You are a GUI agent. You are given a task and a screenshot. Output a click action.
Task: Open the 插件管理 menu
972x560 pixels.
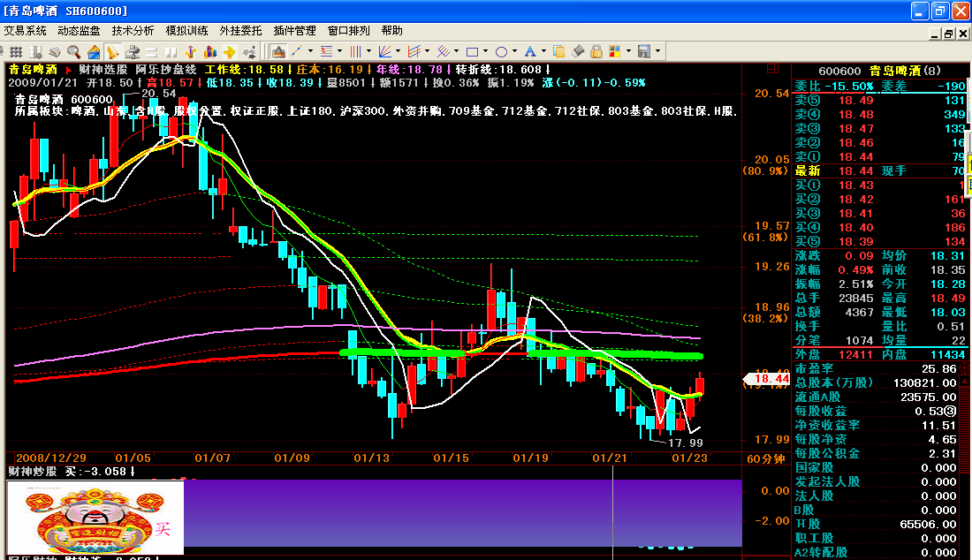click(x=294, y=30)
